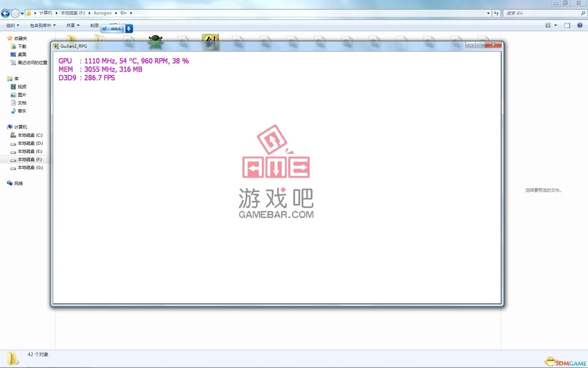Select 桌面 (Desktop) under favorites
The height and width of the screenshot is (368, 588).
coord(22,54)
